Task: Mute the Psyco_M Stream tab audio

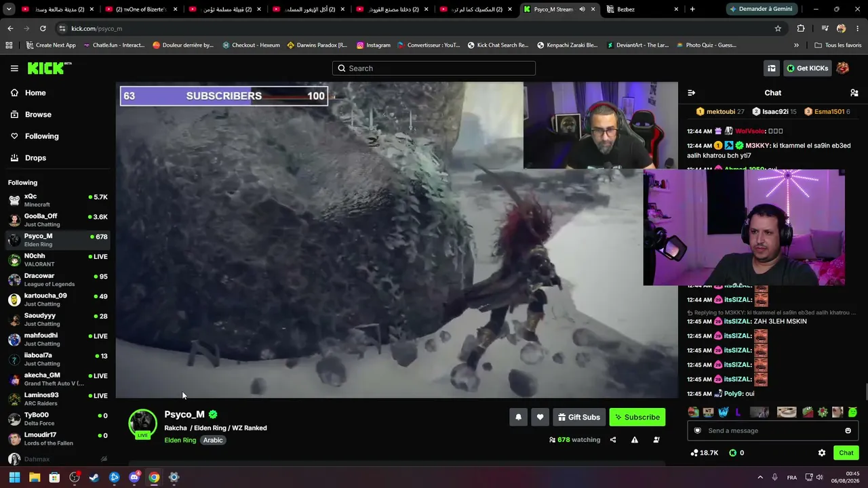Action: [x=582, y=9]
